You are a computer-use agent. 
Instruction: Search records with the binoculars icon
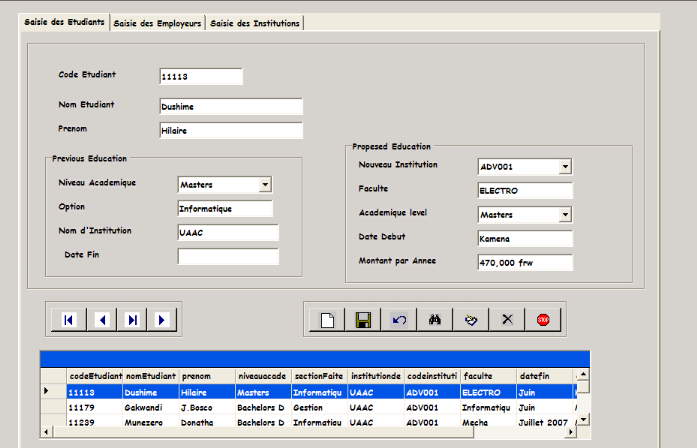point(435,320)
